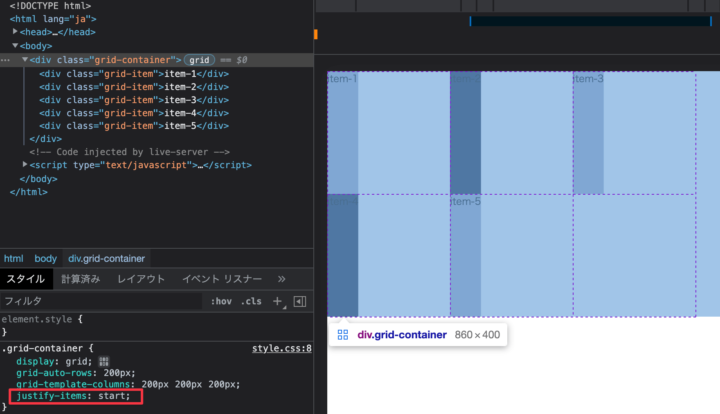Focus the フィルタ styles filter field

[x=101, y=301]
